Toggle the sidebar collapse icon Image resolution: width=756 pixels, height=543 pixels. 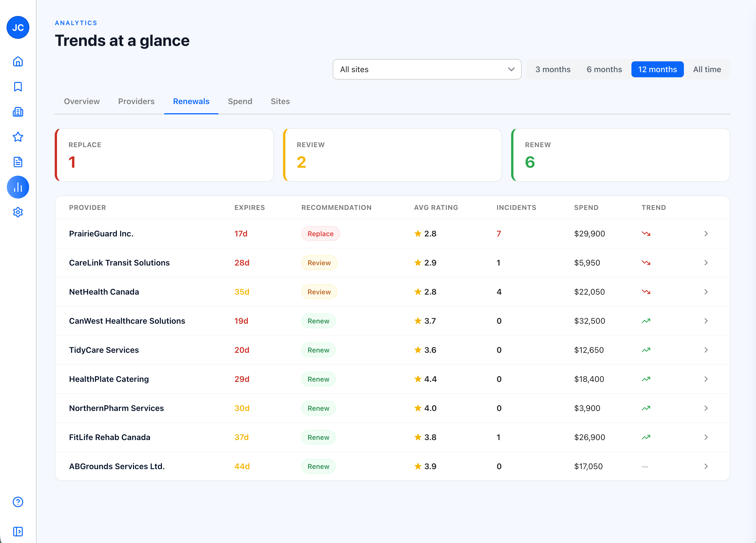click(18, 531)
